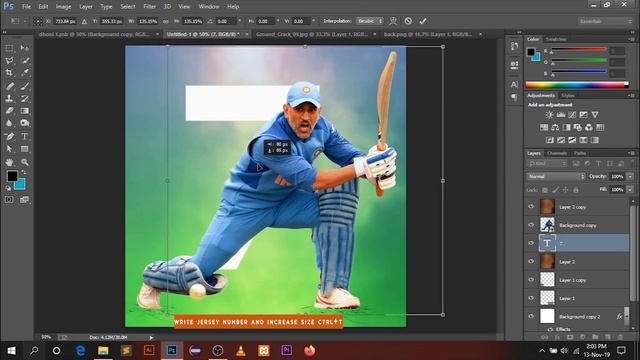The image size is (640, 360).
Task: Hide Layer 1 visibility eye
Action: [531, 298]
